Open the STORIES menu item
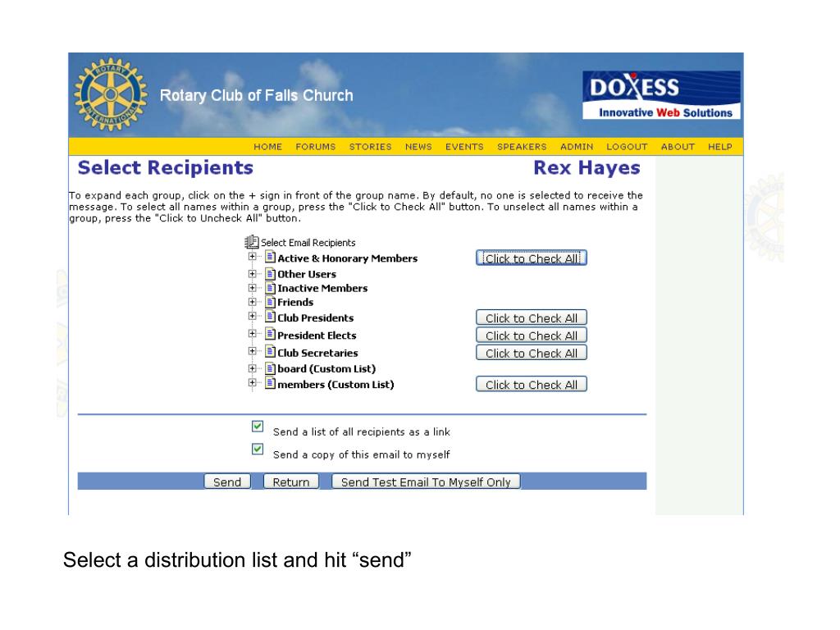The height and width of the screenshot is (630, 840). [x=370, y=147]
